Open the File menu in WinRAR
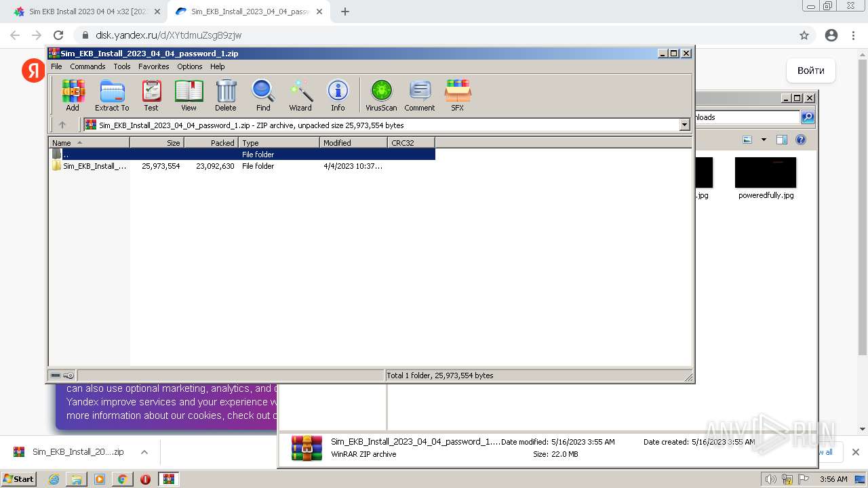 (56, 66)
